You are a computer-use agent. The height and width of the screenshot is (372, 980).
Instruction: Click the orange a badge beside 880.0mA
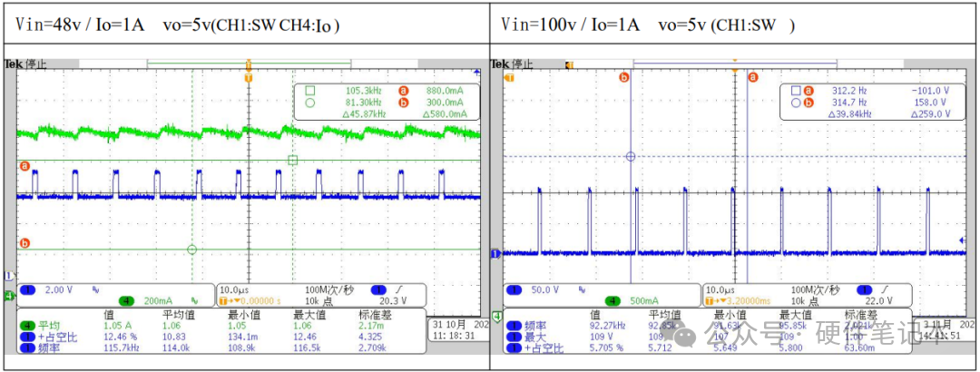(x=403, y=90)
